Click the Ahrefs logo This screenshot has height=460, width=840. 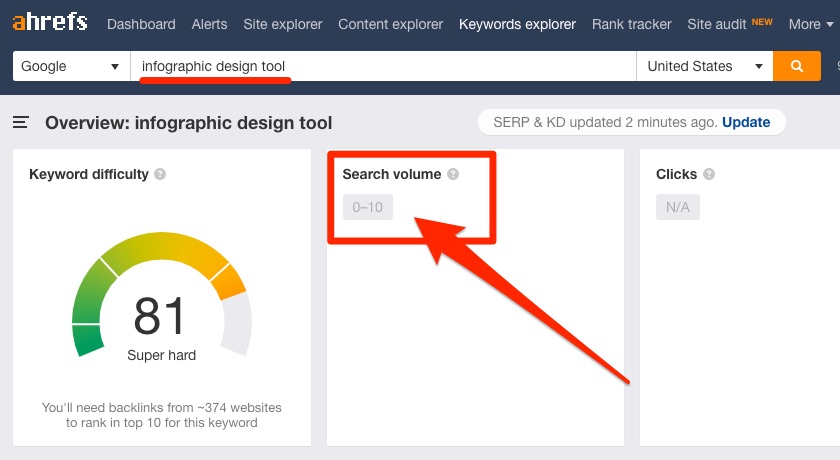[x=50, y=22]
